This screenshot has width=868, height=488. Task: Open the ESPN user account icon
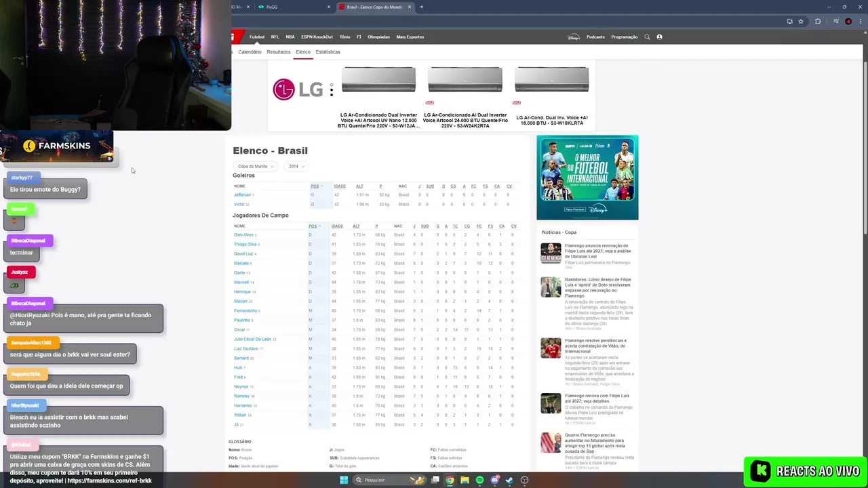(x=659, y=37)
